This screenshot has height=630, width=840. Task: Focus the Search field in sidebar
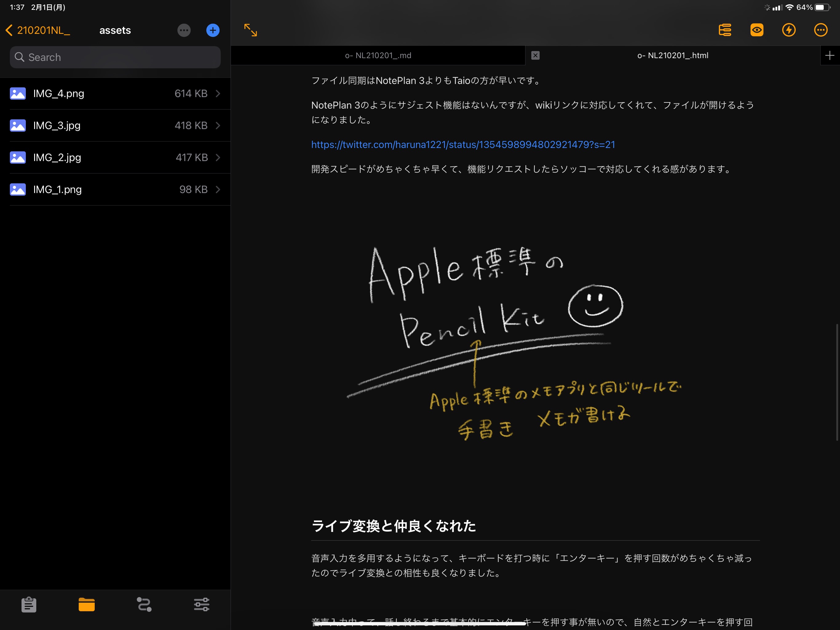point(115,58)
